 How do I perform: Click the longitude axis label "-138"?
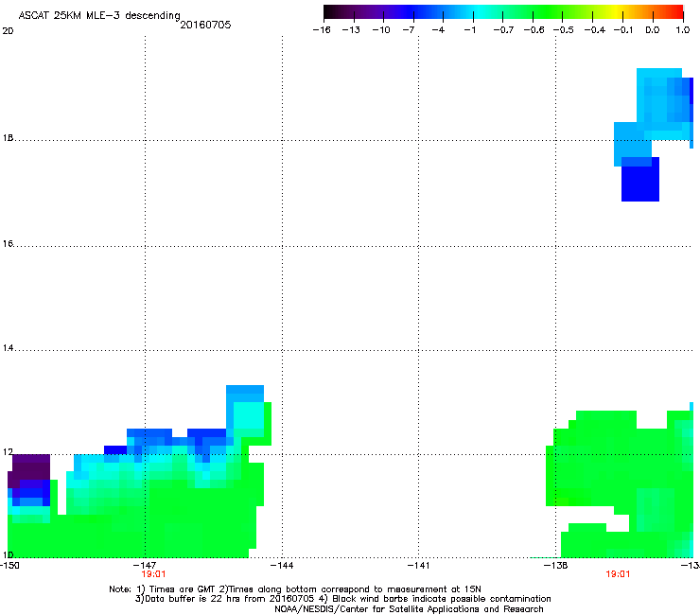(556, 566)
